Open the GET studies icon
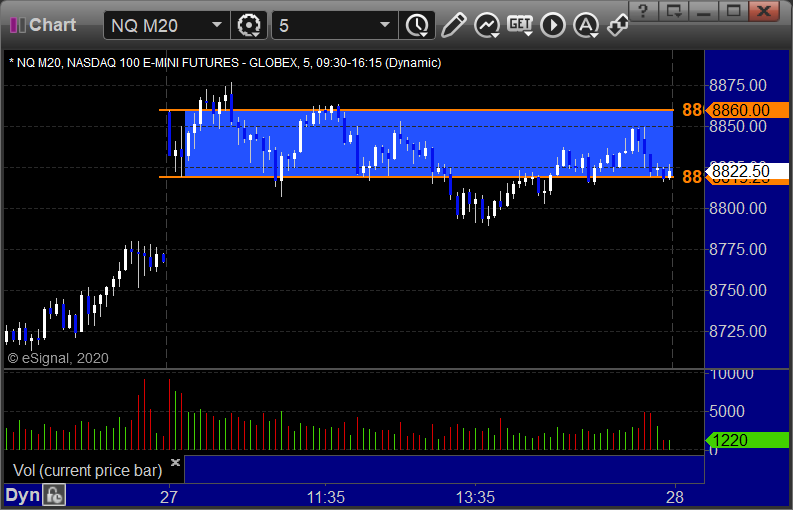793x510 pixels. tap(520, 25)
